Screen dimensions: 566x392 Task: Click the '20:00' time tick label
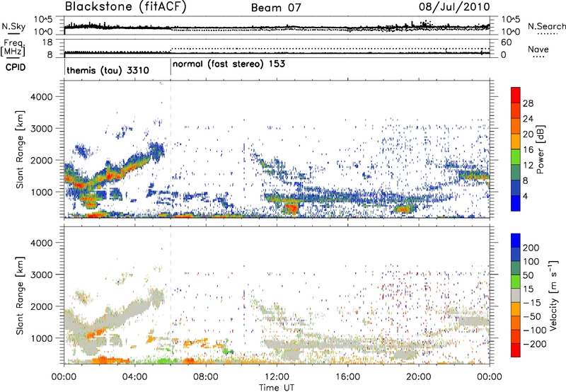(x=418, y=377)
